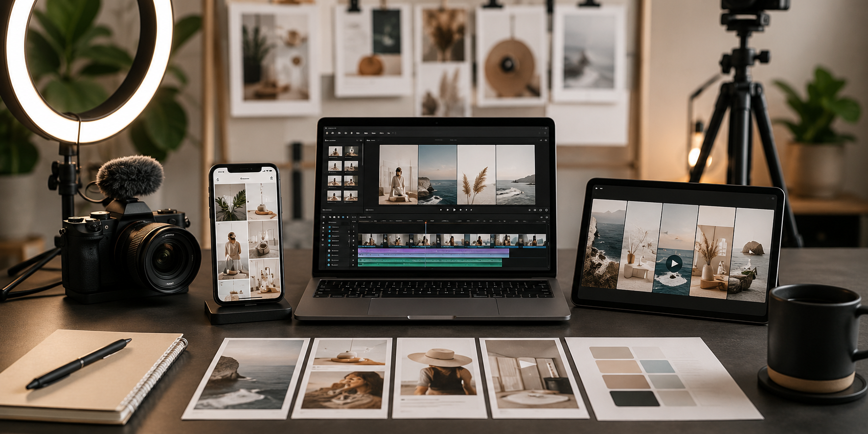
Task: Open the hanging bowl photo on phone
Action: point(264,240)
